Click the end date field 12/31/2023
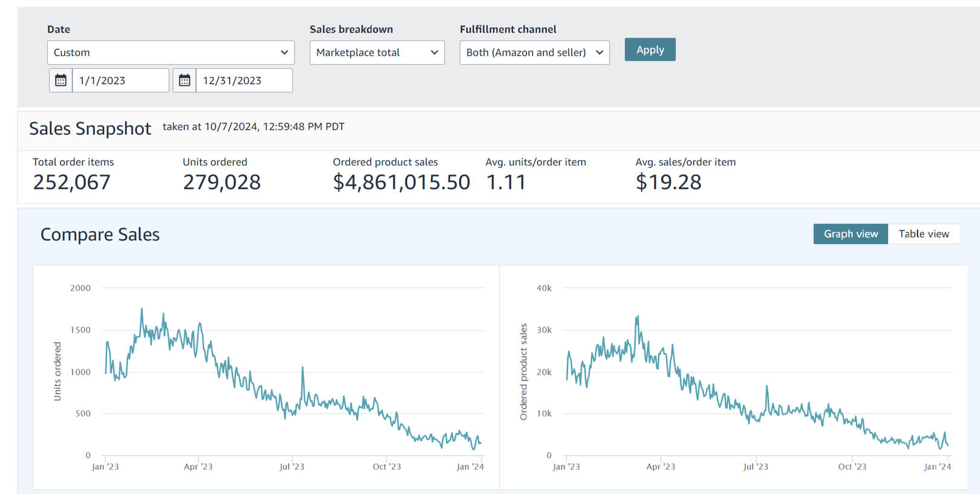This screenshot has height=494, width=980. (244, 80)
